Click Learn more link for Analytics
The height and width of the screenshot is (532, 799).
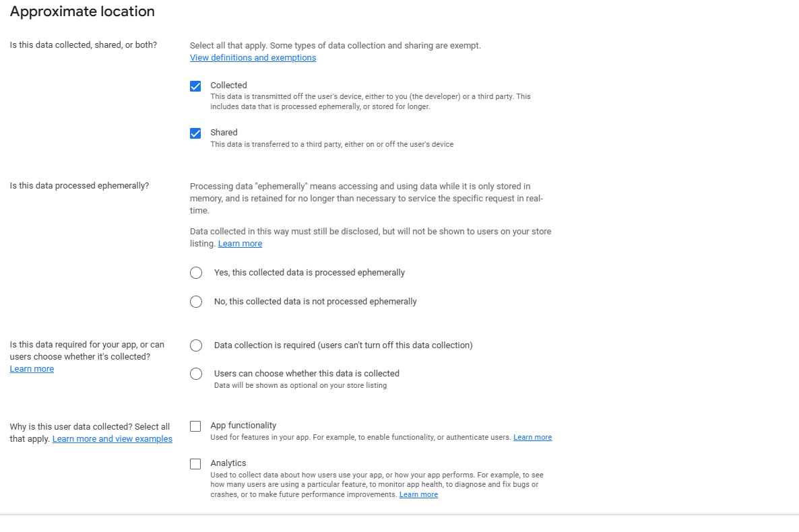point(418,494)
